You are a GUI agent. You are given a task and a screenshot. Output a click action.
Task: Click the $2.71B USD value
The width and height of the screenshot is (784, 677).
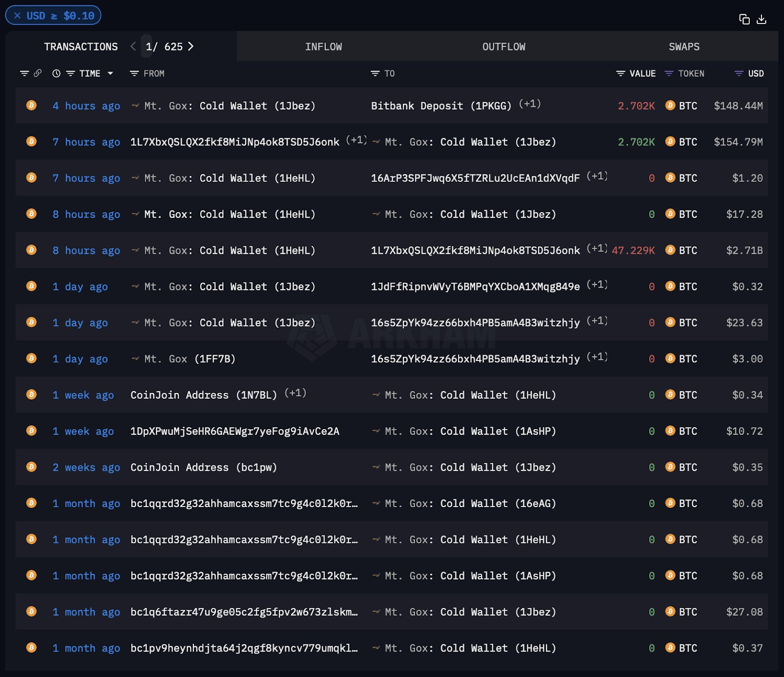[744, 250]
